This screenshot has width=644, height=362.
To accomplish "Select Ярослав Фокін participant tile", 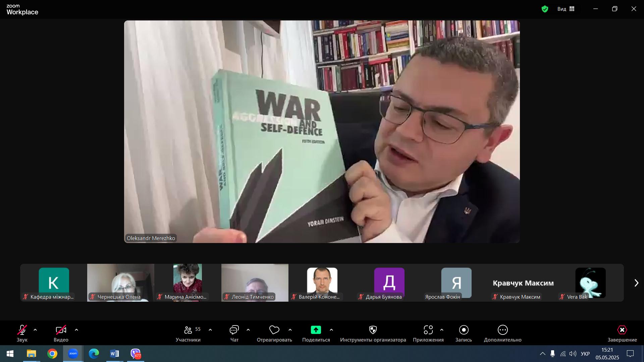I will 456,283.
